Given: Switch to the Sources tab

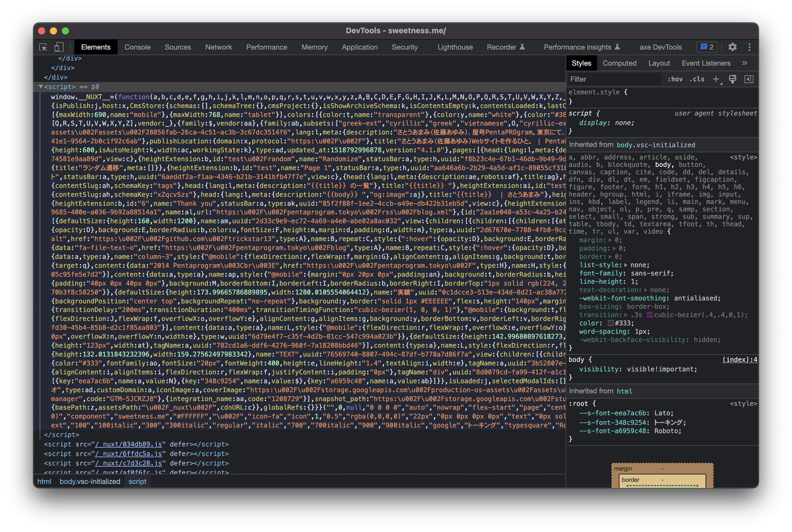Looking at the screenshot, I should [178, 47].
